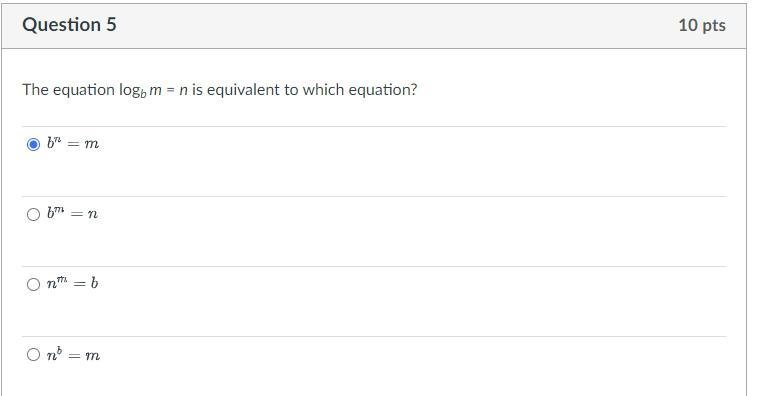Click the answer text bⁿ = m
The height and width of the screenshot is (396, 763).
73,143
